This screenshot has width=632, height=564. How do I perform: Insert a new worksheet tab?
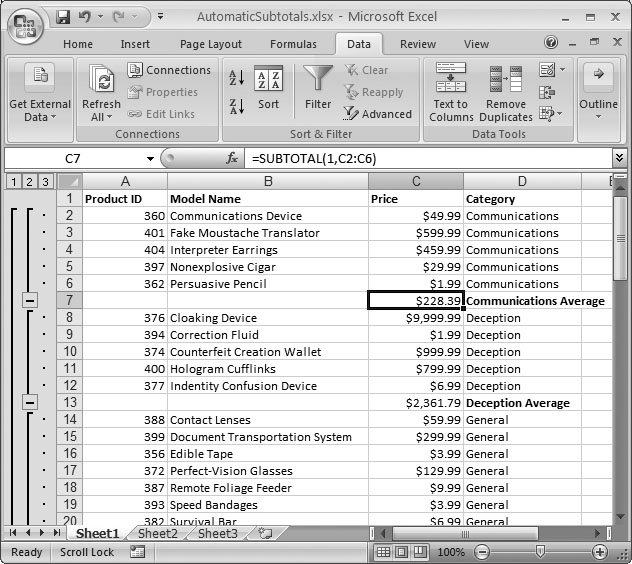point(265,534)
